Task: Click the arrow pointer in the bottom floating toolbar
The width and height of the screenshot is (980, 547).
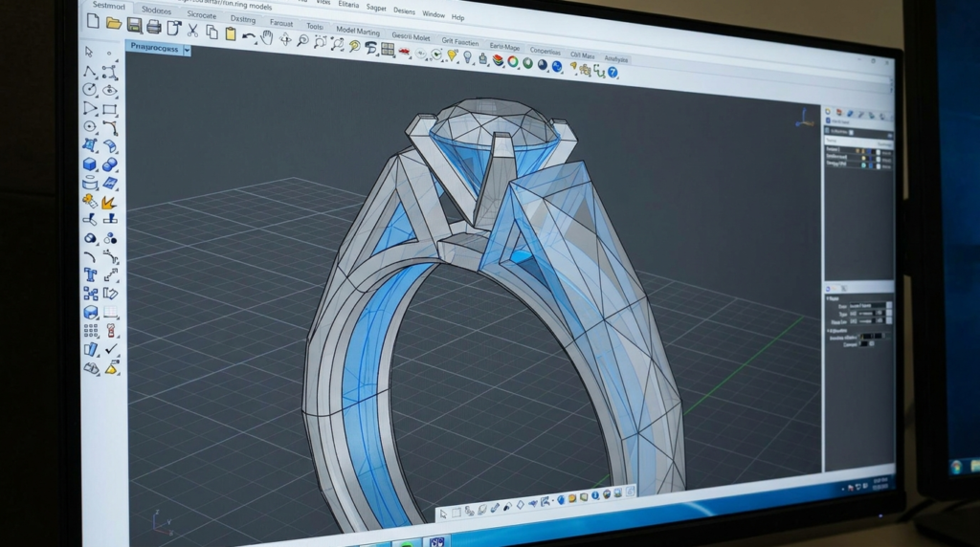Action: pos(443,514)
